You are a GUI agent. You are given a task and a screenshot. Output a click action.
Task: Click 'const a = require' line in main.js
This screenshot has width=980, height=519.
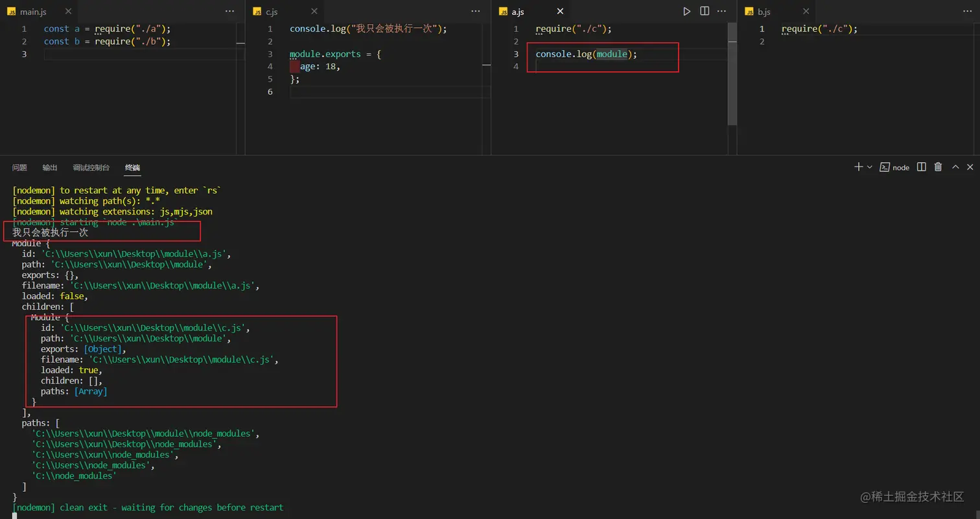[107, 29]
